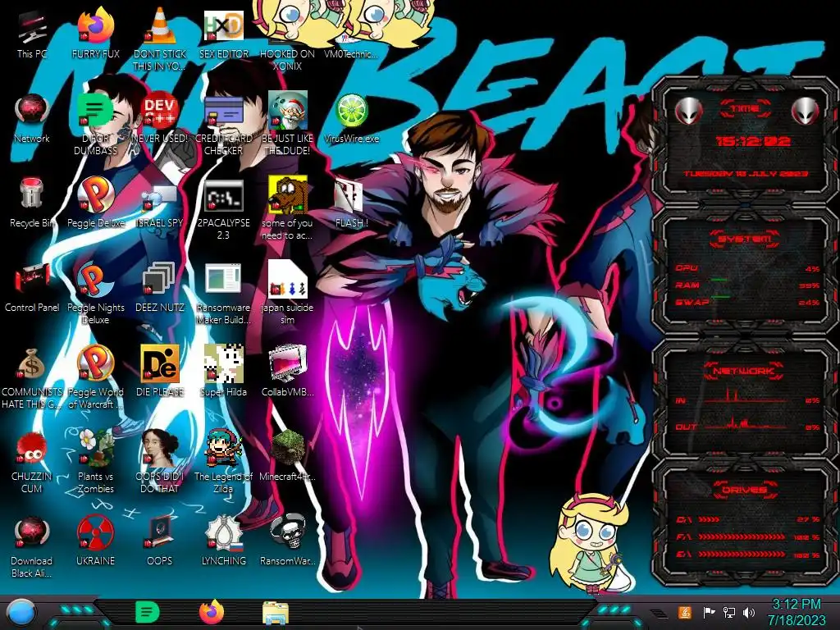The height and width of the screenshot is (630, 840).
Task: Select the 2PACALYPSE 2.3 command prompt icon
Action: [x=223, y=209]
